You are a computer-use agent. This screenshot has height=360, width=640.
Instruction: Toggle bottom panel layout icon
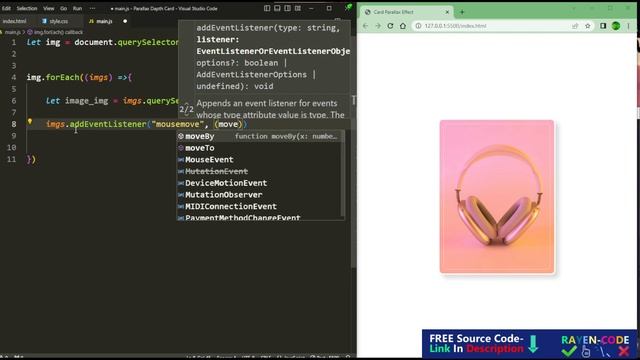click(277, 8)
